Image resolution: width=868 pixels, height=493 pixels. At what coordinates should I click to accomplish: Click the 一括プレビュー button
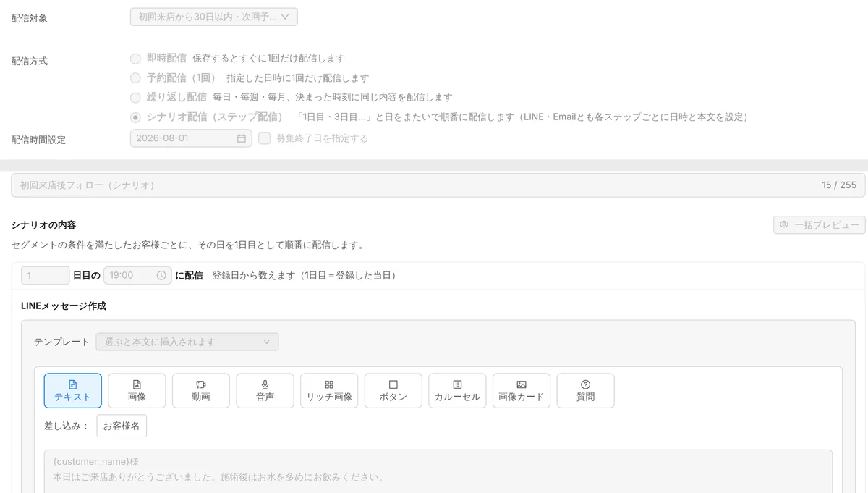(820, 224)
